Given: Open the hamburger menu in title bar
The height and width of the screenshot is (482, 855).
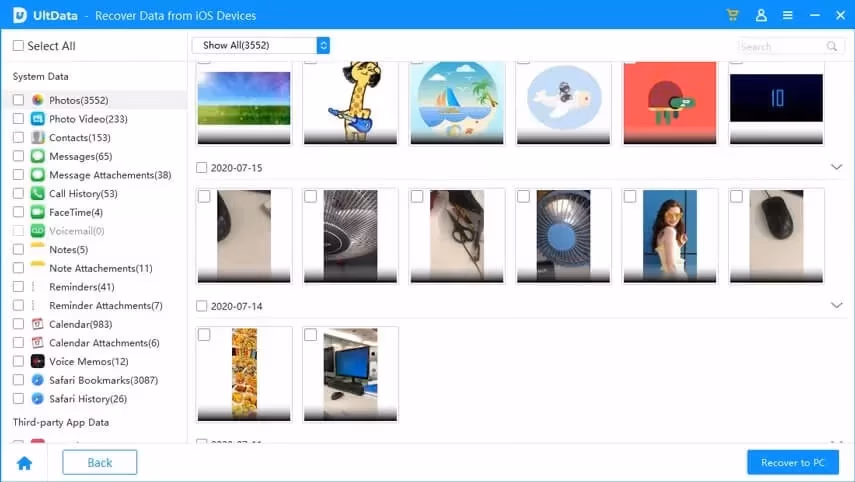Looking at the screenshot, I should coord(788,16).
